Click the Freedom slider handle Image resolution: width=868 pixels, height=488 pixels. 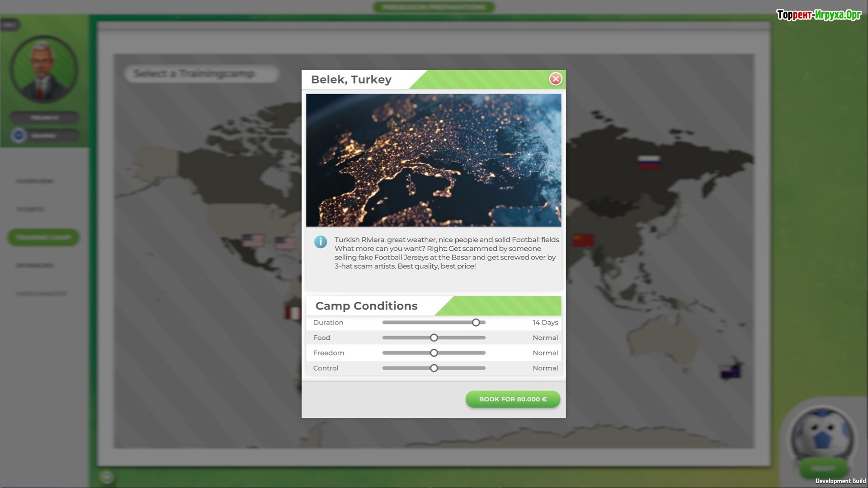click(434, 353)
